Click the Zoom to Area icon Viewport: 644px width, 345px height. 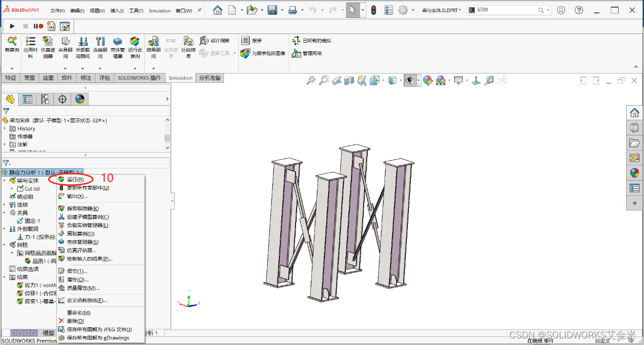point(324,80)
